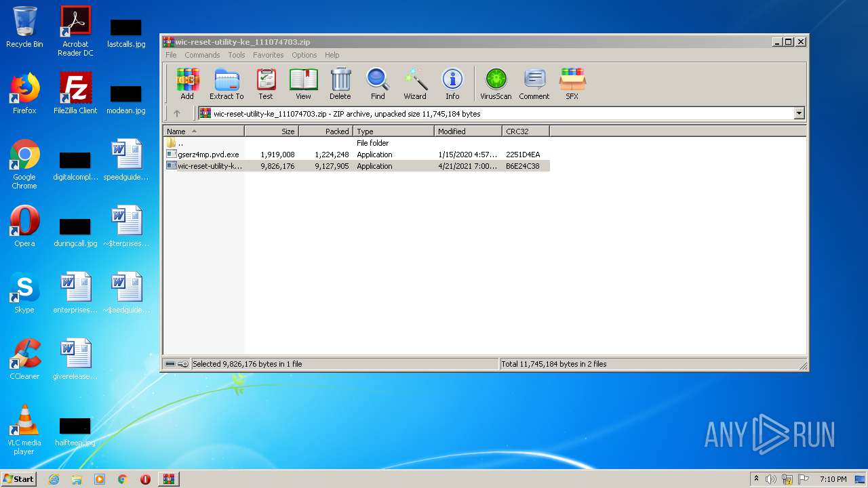Screen dimensions: 868x488
Task: Open Firefox desktop shortcut
Action: pos(24,94)
